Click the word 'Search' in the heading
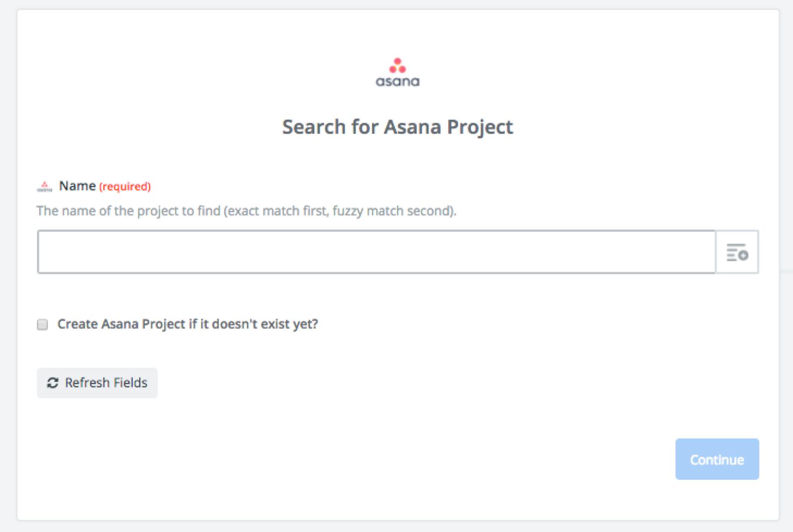The image size is (793, 532). 314,127
